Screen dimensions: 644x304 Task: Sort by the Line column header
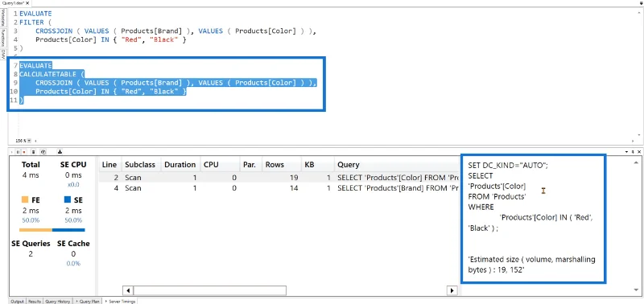click(x=109, y=165)
